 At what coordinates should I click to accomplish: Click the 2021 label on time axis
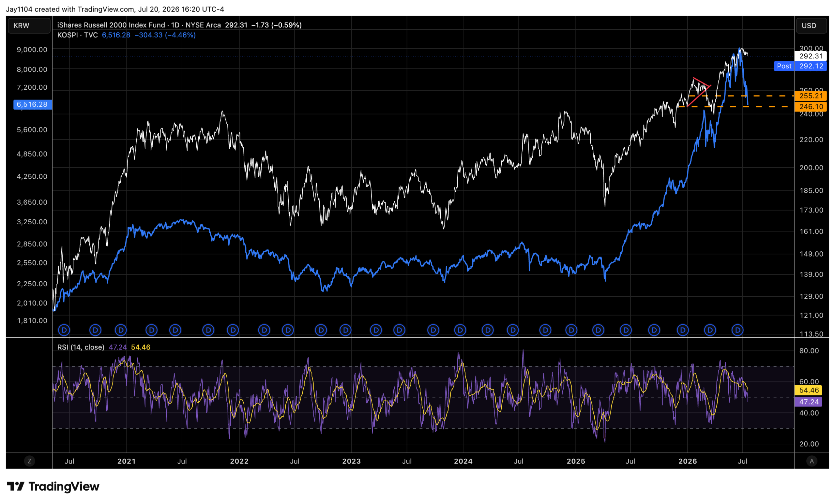click(x=127, y=461)
